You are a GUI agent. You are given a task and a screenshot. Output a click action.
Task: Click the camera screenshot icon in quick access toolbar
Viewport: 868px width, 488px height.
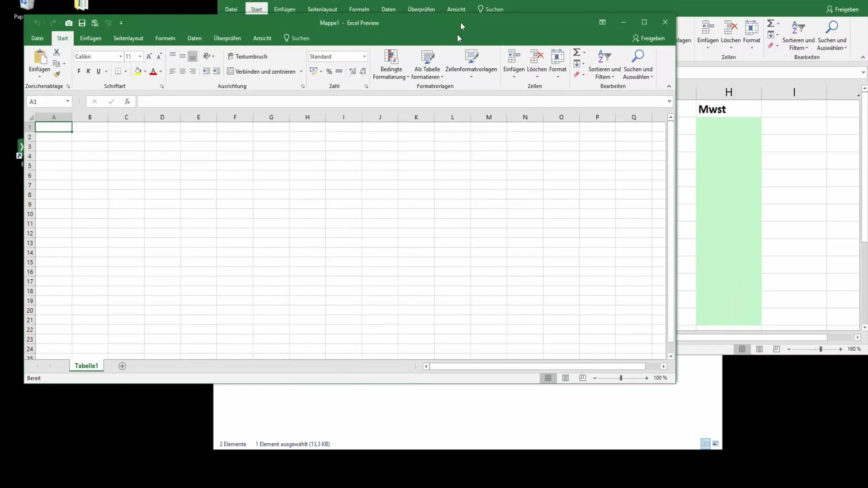pyautogui.click(x=69, y=23)
